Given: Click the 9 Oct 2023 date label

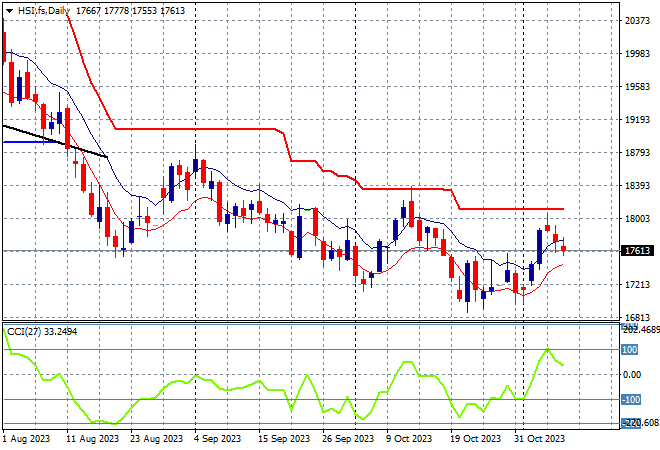Looking at the screenshot, I should 409,439.
